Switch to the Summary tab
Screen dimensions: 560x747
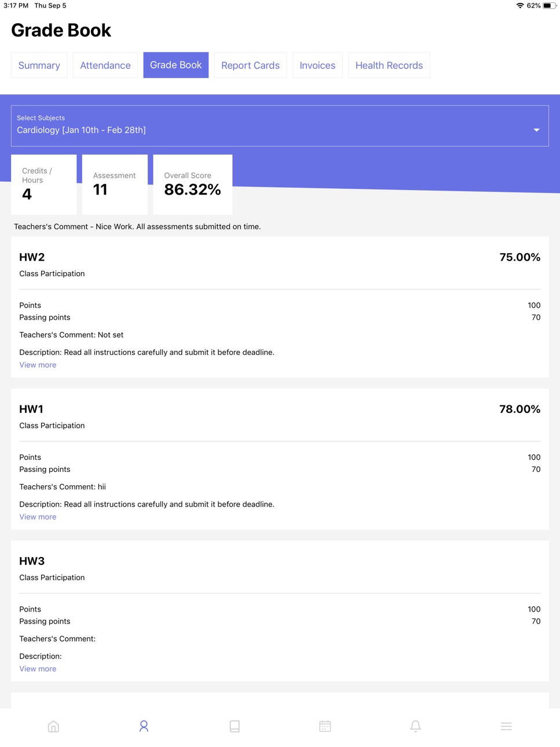[x=39, y=65]
